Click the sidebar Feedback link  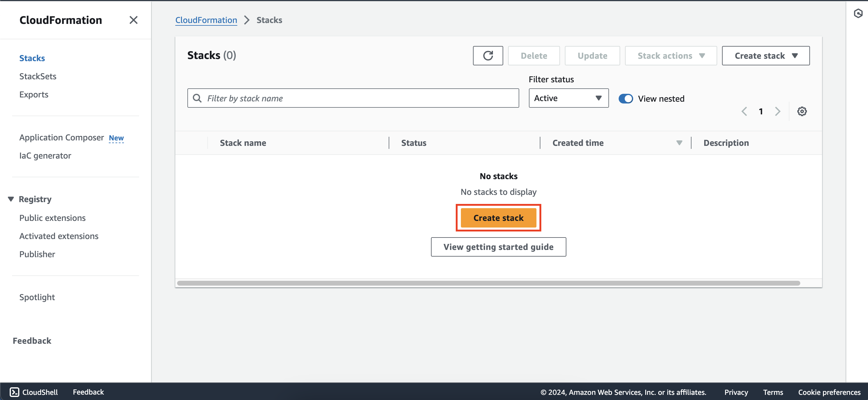pyautogui.click(x=32, y=341)
